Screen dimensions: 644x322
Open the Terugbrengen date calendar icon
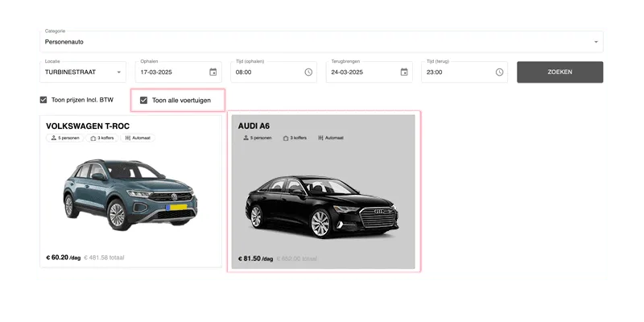[404, 72]
